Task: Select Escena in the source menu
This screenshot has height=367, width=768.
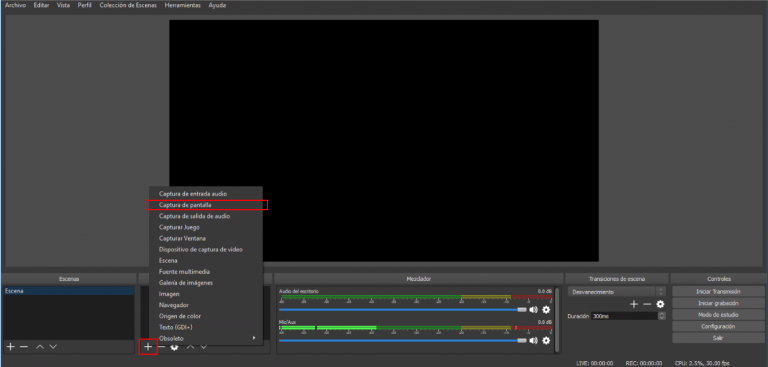Action: 206,261
